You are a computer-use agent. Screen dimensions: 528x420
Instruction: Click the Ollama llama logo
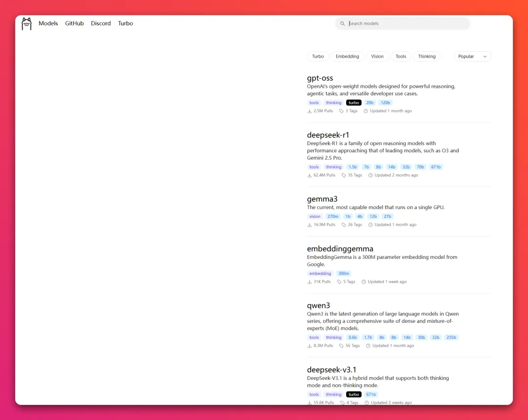pyautogui.click(x=26, y=24)
